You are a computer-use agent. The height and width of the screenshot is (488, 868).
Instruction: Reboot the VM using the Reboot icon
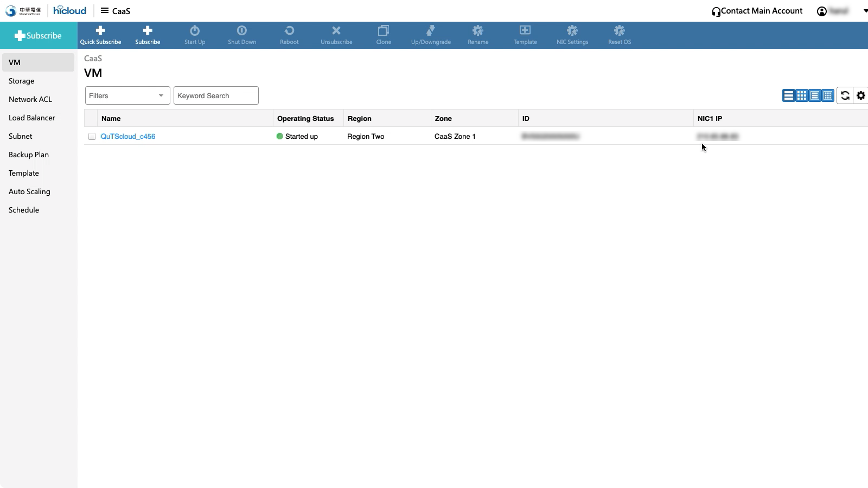point(289,31)
